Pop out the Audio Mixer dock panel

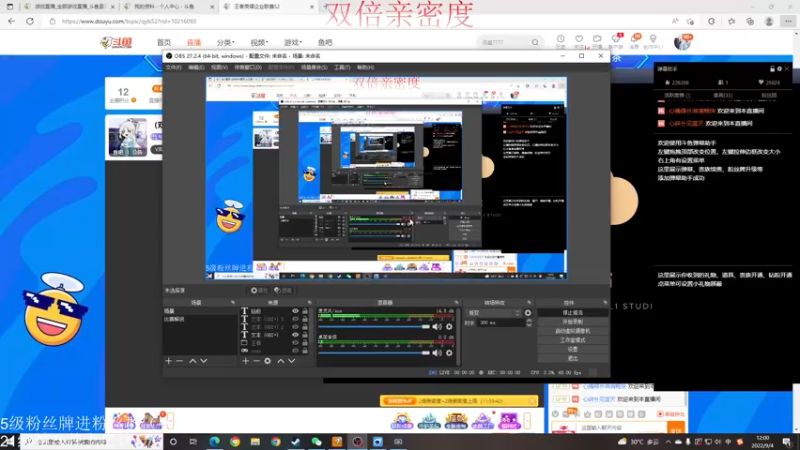click(456, 303)
